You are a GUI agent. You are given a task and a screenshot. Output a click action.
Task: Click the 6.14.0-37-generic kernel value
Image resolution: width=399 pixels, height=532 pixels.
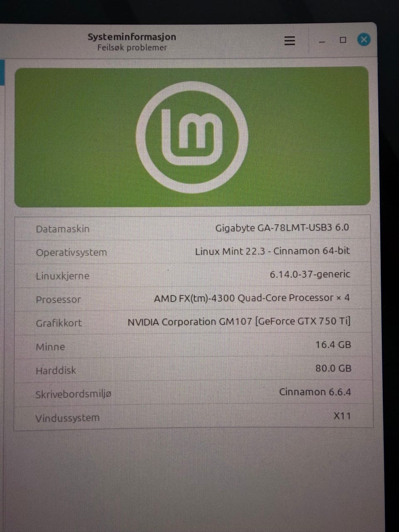[310, 274]
